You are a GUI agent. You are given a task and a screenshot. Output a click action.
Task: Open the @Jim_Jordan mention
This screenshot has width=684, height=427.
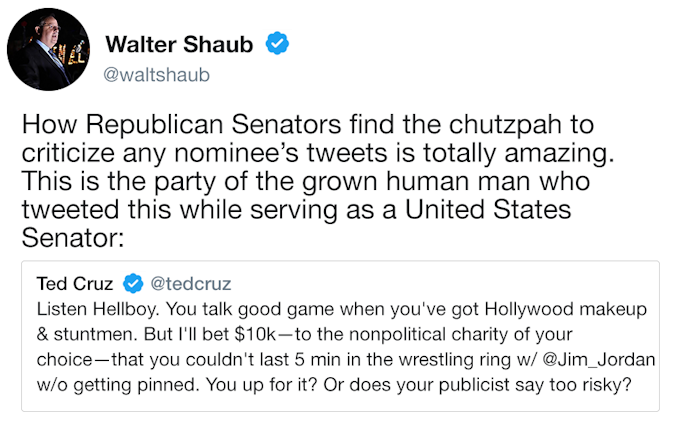599,360
